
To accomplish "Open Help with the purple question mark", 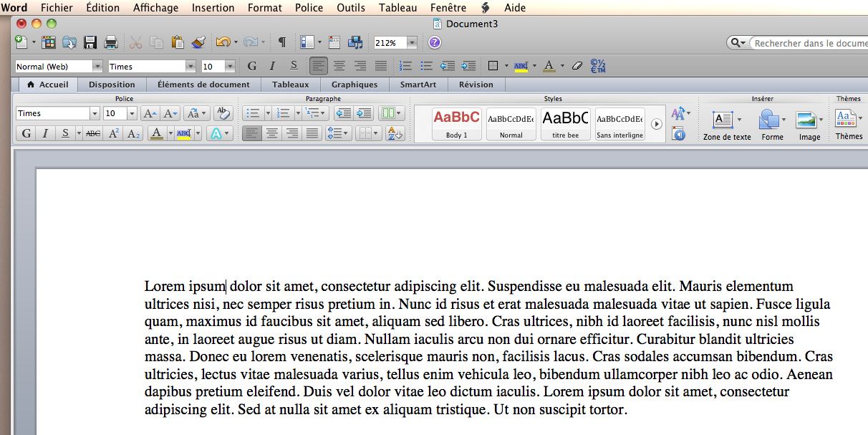I will (x=435, y=43).
